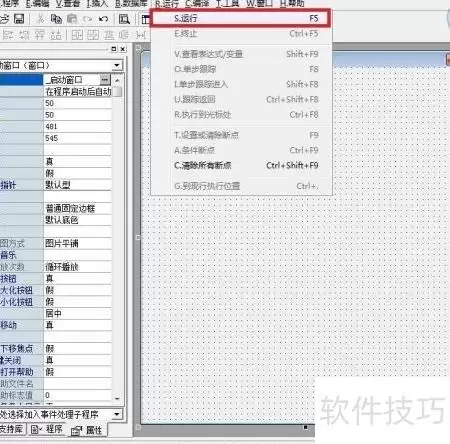Click center horizontally in window icon
Screen dimensions: 450x444
coord(77,35)
